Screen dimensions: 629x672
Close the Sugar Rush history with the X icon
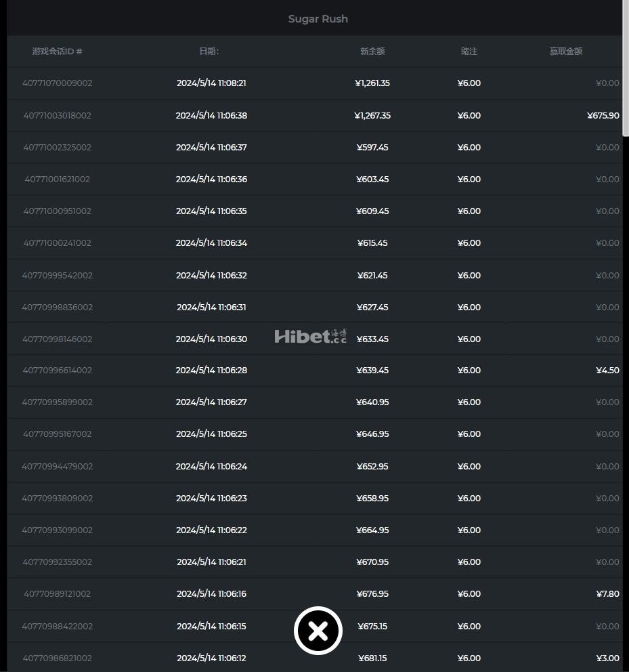[318, 631]
